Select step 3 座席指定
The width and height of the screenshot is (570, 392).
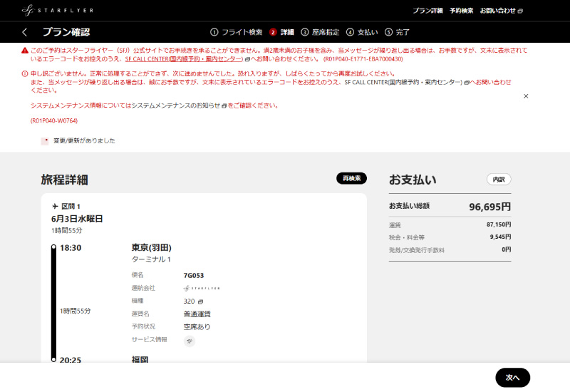(320, 32)
